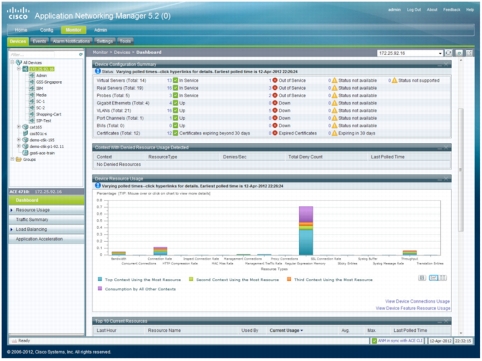Open the Settings sub-tab
Image resolution: width=482 pixels, height=361 pixels.
pos(105,41)
